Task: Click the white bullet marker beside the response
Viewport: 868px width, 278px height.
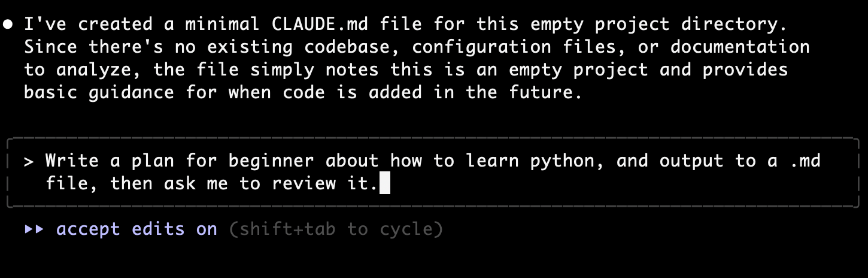Action: [x=8, y=25]
